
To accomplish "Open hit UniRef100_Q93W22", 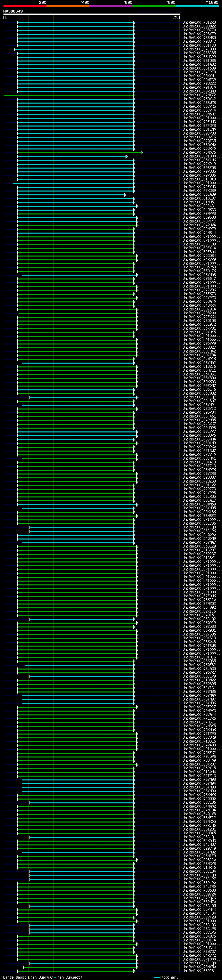I will (x=199, y=26).
